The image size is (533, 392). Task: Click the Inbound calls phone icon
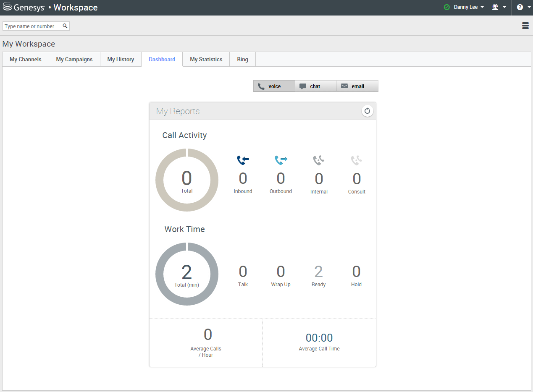(243, 160)
